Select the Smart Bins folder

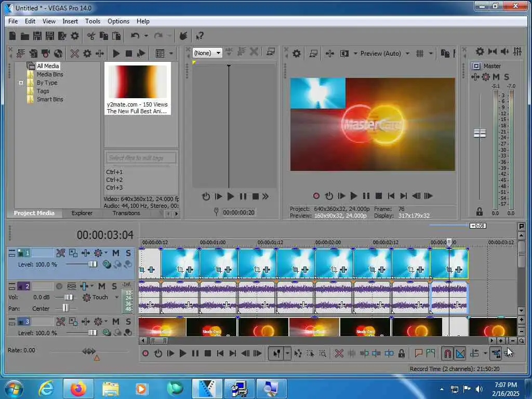(x=49, y=99)
